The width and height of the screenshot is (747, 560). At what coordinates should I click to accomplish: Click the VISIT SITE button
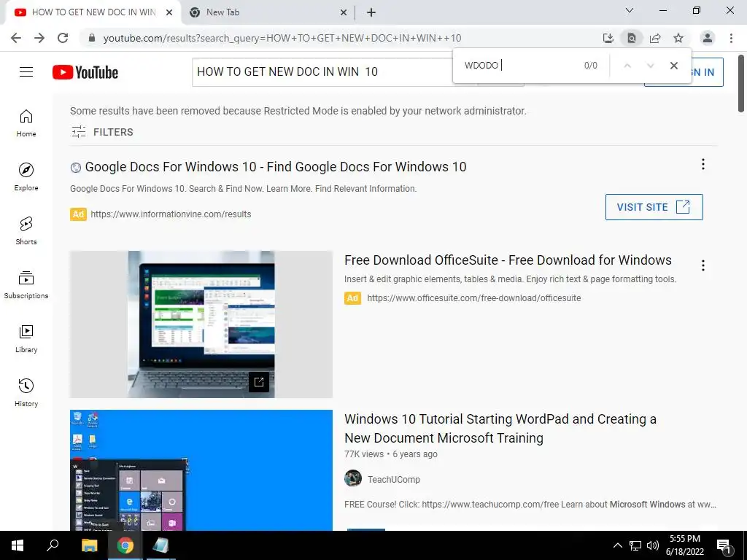click(654, 207)
